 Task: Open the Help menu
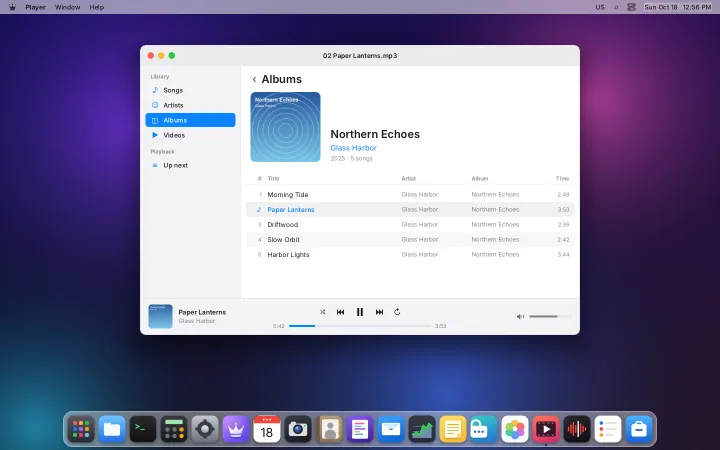[x=96, y=7]
